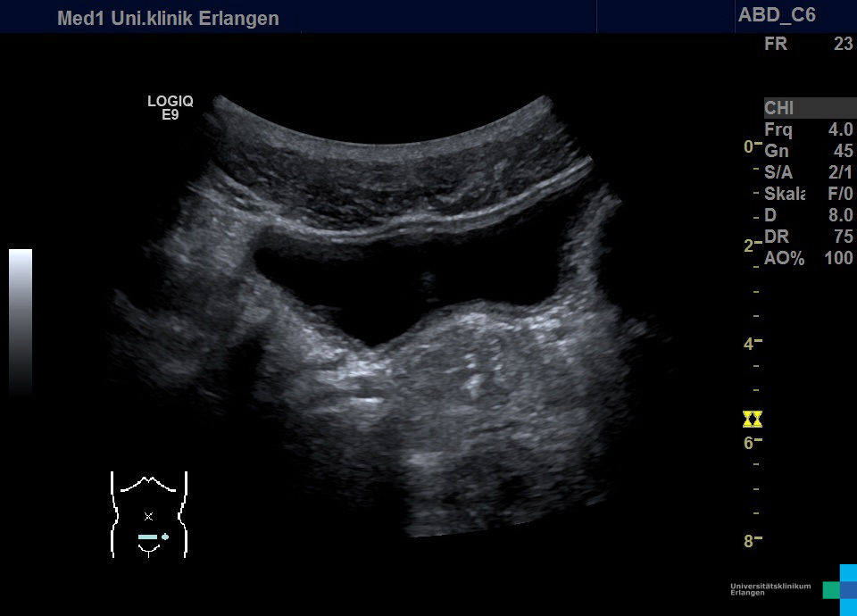Click the DR 75 dynamic range value
Screen dimensions: 857x616
[808, 237]
